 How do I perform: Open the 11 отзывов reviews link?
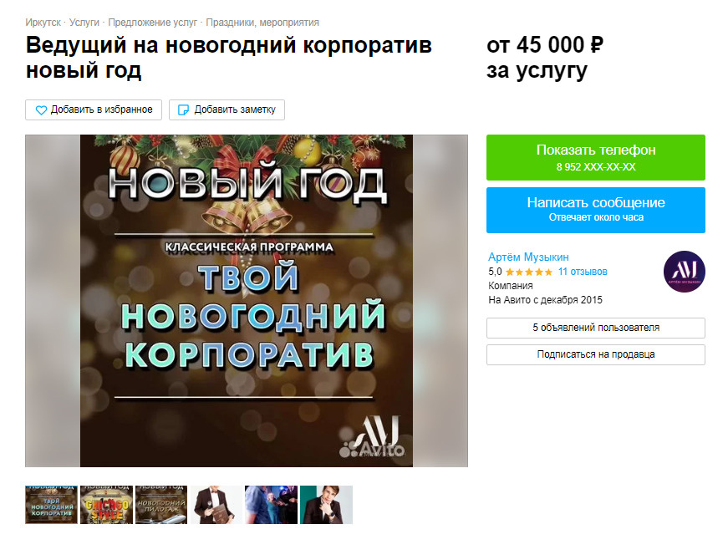coord(583,272)
